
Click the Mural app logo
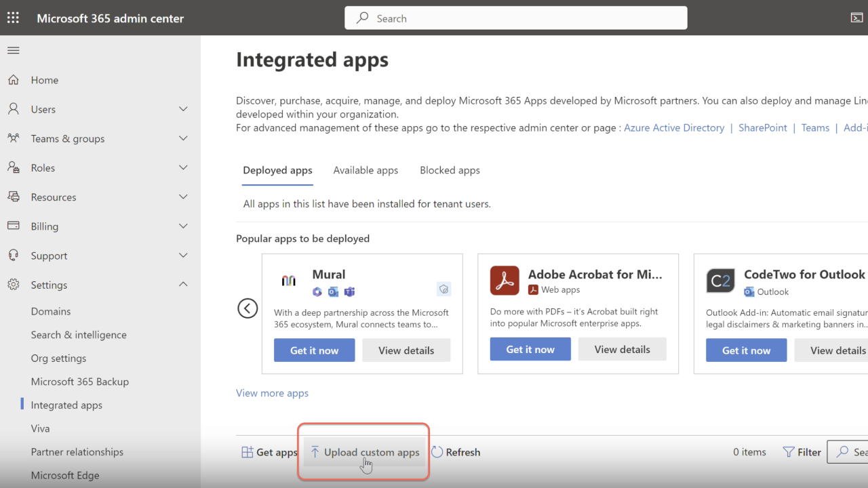289,281
